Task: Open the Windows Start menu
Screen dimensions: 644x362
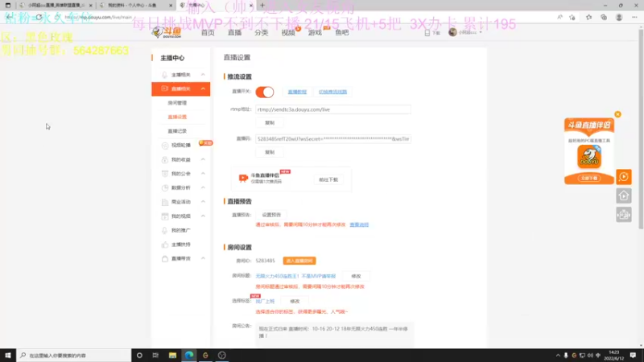Action: click(x=8, y=355)
